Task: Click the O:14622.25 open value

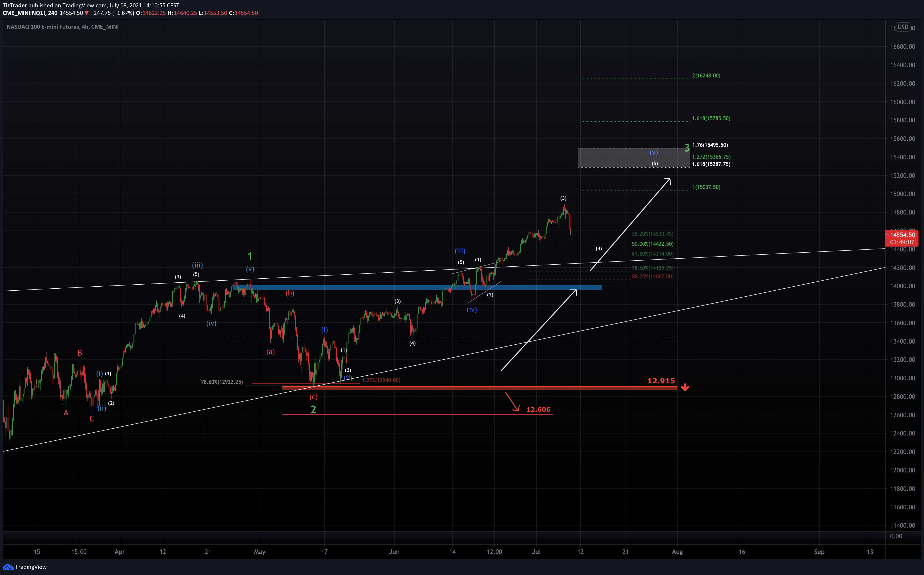Action: pyautogui.click(x=151, y=13)
